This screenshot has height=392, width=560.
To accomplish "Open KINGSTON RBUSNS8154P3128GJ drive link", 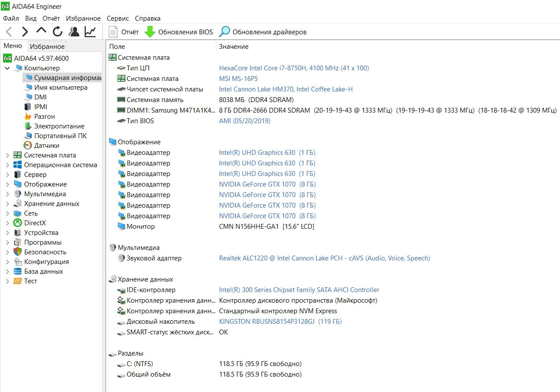I will point(280,322).
